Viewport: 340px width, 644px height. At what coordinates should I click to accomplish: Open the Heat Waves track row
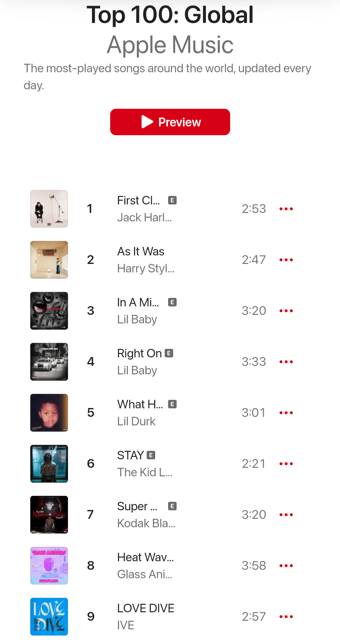tap(170, 566)
